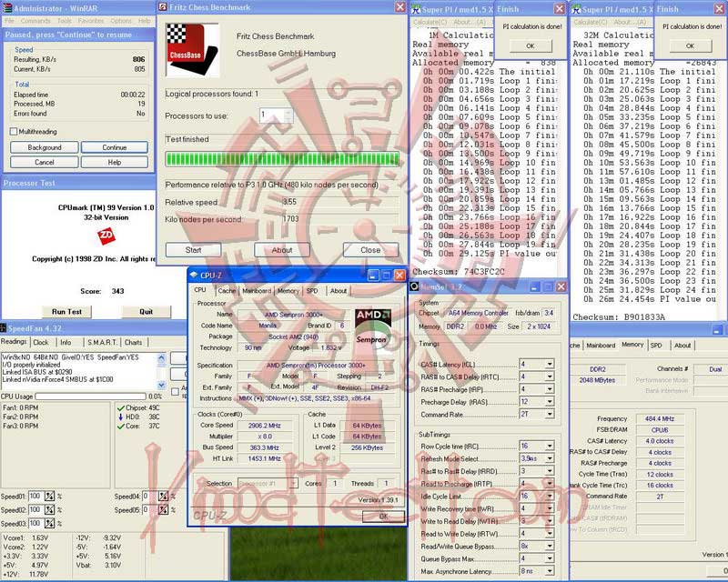Open the Write Recovery time (tWR) dropdown

pos(550,508)
